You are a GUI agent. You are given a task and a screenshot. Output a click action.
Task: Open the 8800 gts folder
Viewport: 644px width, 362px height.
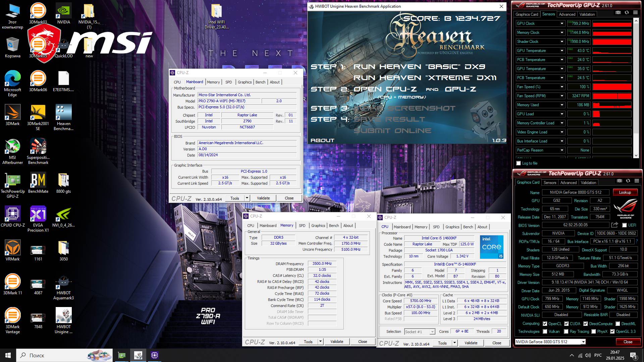63,183
